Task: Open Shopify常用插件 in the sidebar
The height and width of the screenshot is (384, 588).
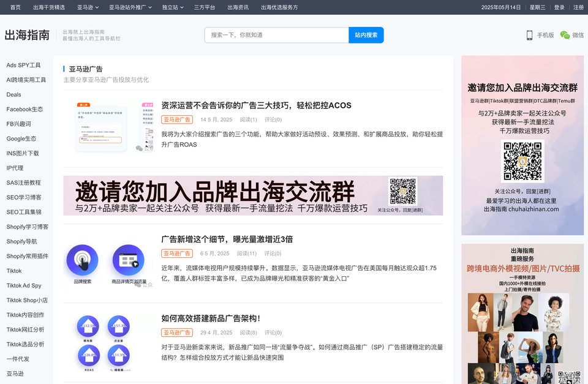Action: [x=27, y=256]
